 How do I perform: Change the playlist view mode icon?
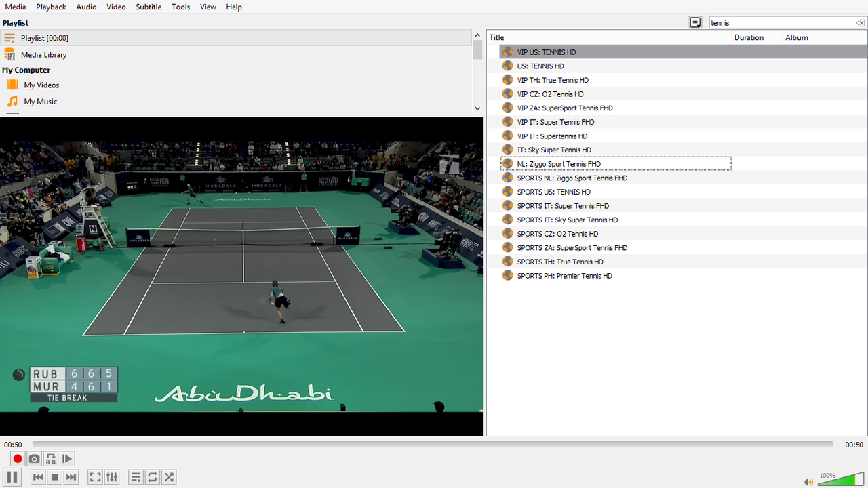(x=695, y=22)
